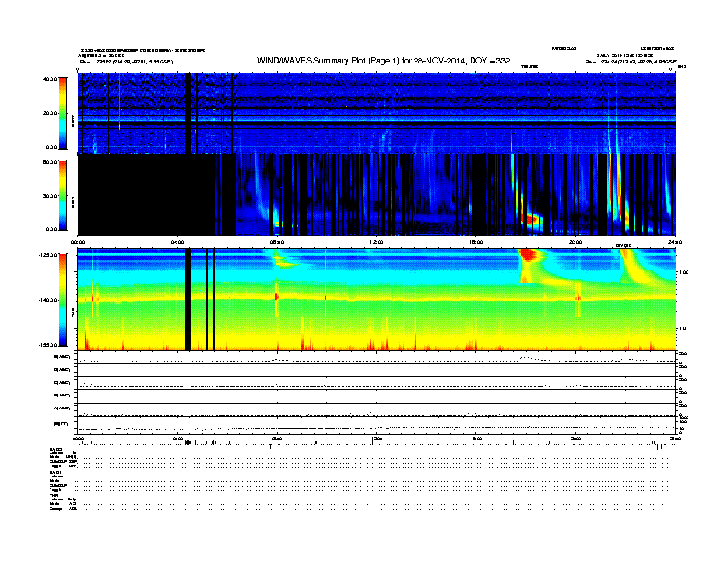Click the RAD1 panel color scale bar
The width and height of the screenshot is (728, 563).
click(x=63, y=196)
